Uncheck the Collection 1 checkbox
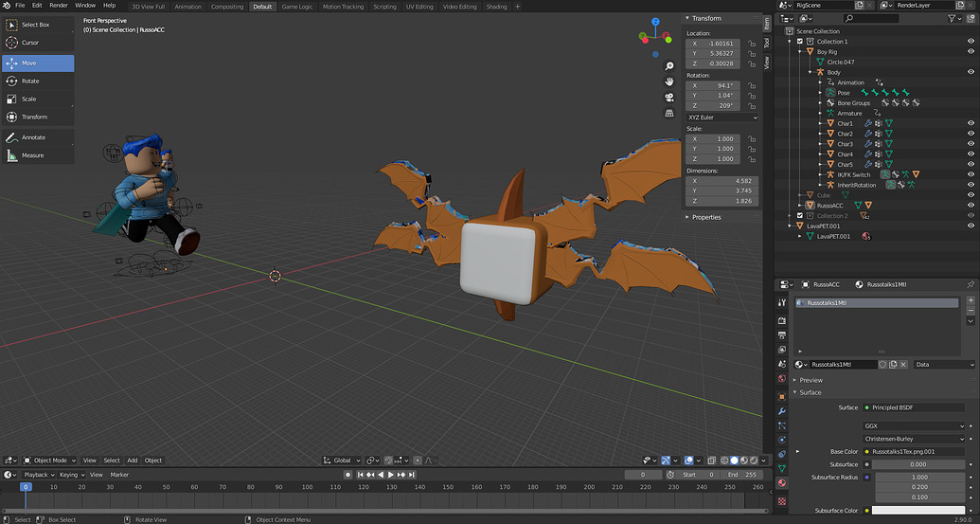Screen dimensions: 980x524 tap(799, 42)
